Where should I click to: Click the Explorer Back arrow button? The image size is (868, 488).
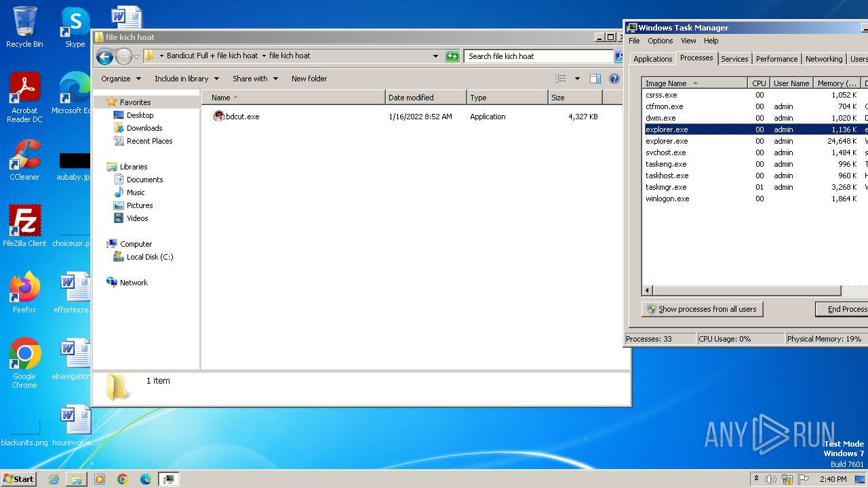[104, 56]
